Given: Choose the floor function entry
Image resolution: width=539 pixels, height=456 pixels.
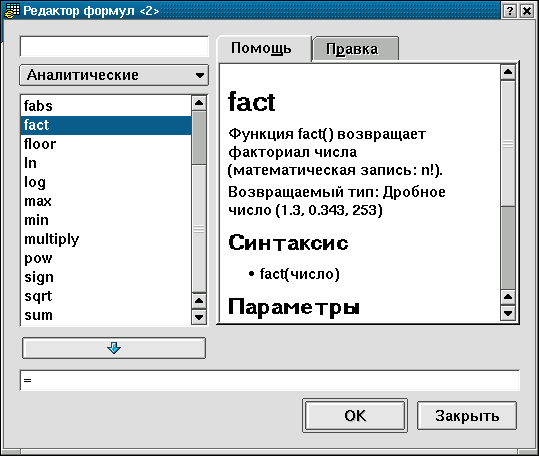Looking at the screenshot, I should click(106, 144).
